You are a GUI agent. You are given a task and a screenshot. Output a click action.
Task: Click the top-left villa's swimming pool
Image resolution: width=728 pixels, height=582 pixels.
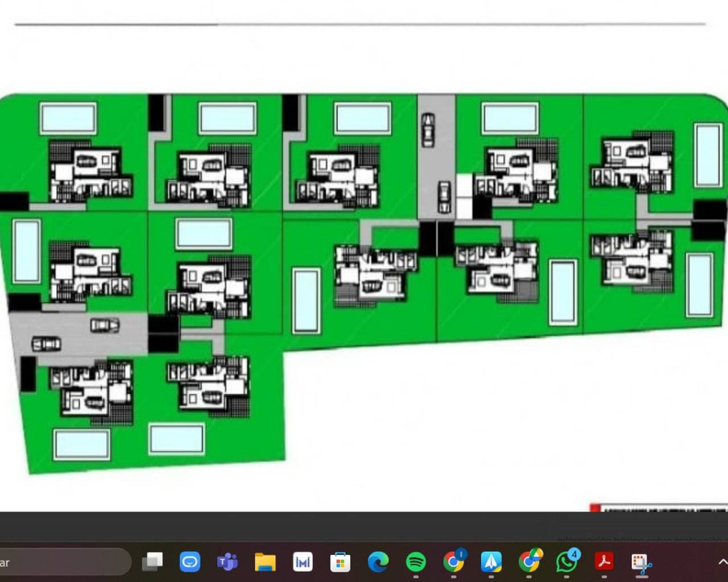point(68,119)
